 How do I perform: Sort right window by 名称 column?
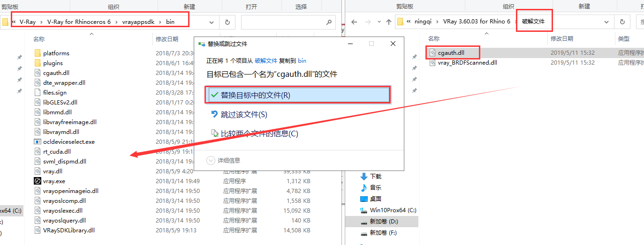click(434, 38)
